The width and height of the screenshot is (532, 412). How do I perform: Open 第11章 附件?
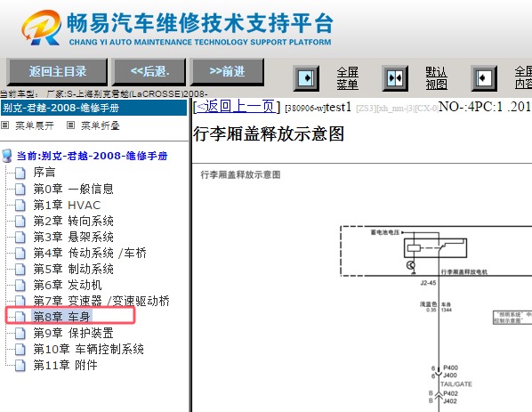click(65, 365)
